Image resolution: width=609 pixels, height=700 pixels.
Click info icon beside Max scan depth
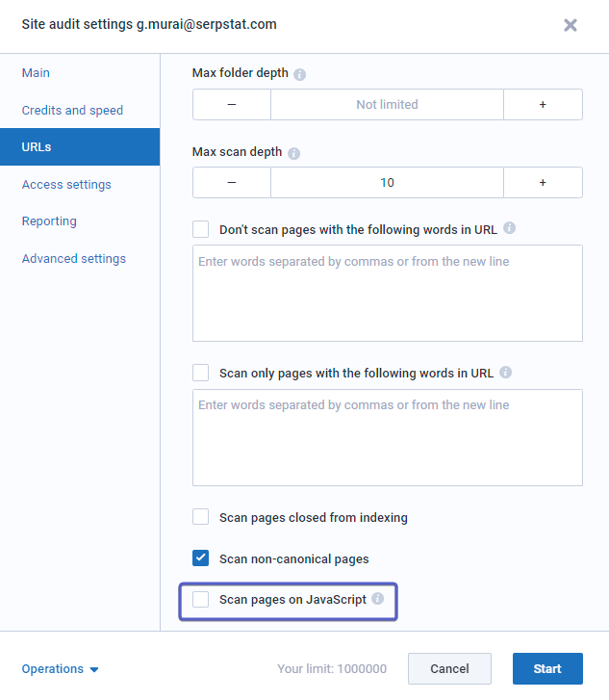[294, 153]
